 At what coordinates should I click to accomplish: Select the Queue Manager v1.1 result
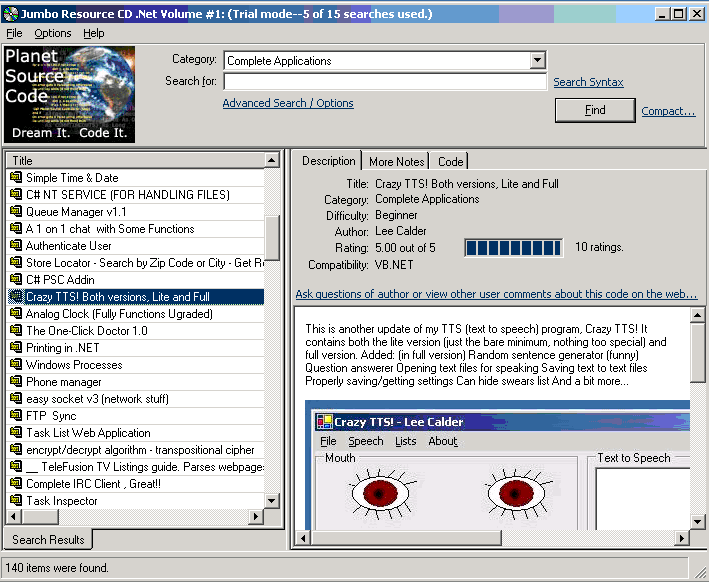coord(136,212)
